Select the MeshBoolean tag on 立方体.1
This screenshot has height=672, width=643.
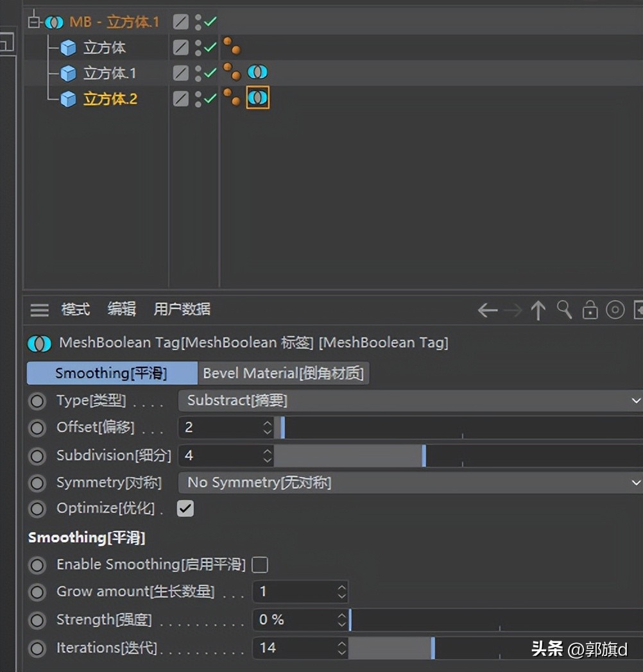257,72
